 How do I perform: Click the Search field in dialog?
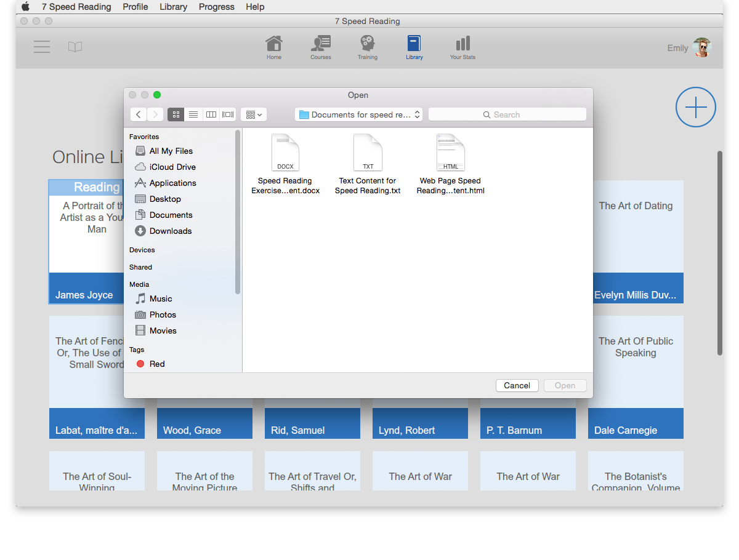pyautogui.click(x=507, y=114)
